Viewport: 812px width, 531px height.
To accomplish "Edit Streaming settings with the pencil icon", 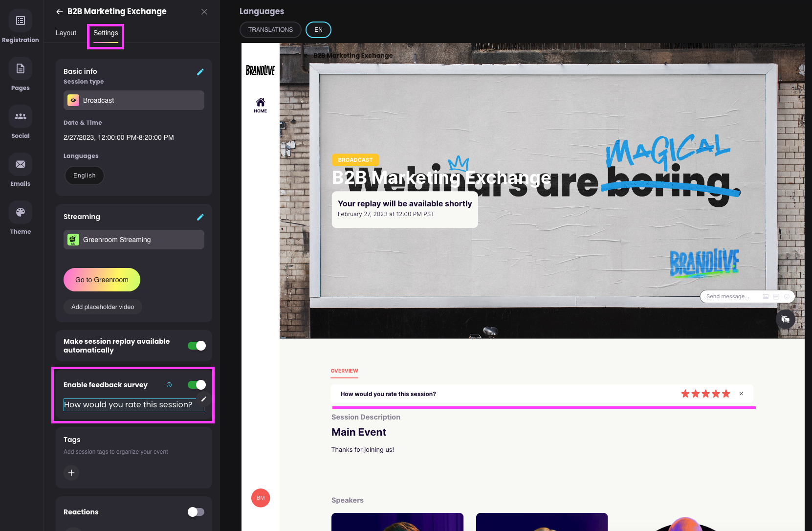I will 200,217.
